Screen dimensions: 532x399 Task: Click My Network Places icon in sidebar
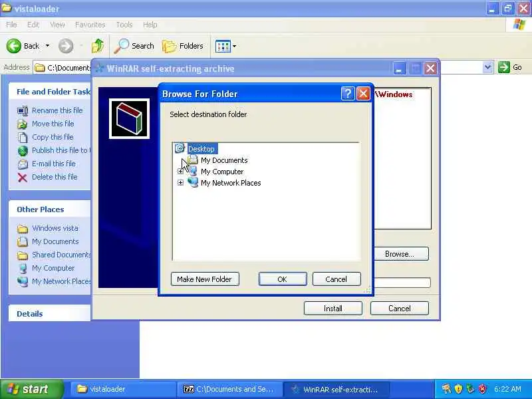click(23, 281)
